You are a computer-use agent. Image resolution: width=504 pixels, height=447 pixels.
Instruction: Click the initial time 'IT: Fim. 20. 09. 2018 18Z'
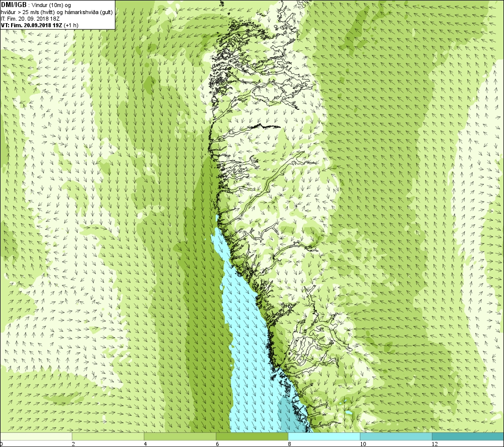pyautogui.click(x=30, y=19)
